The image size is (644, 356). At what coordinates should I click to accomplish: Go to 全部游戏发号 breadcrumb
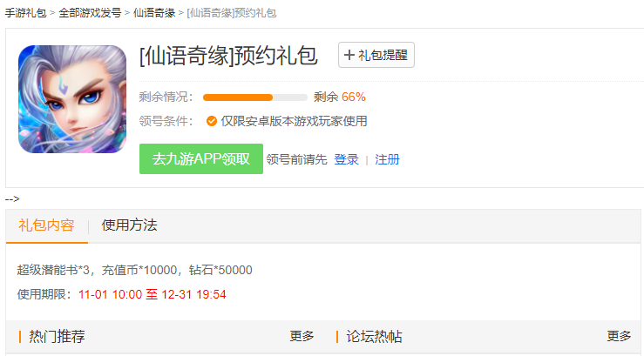coord(90,13)
